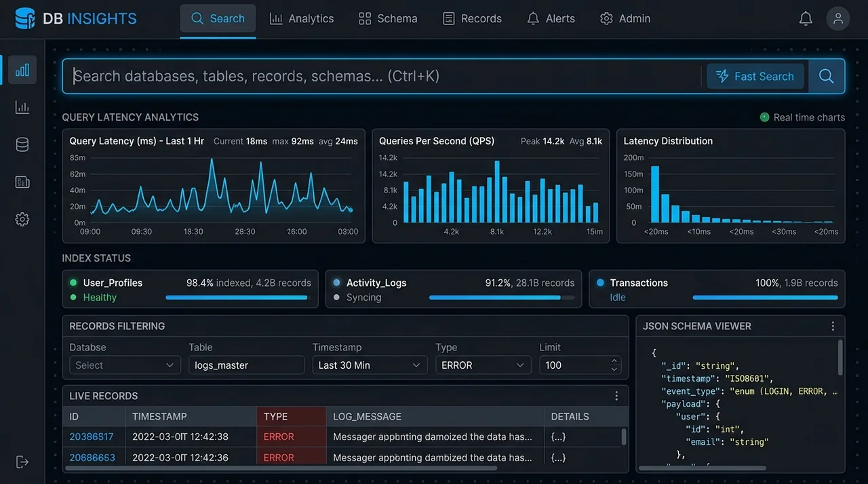Viewport: 868px width, 484px height.
Task: Click the Idle status label
Action: tap(617, 298)
